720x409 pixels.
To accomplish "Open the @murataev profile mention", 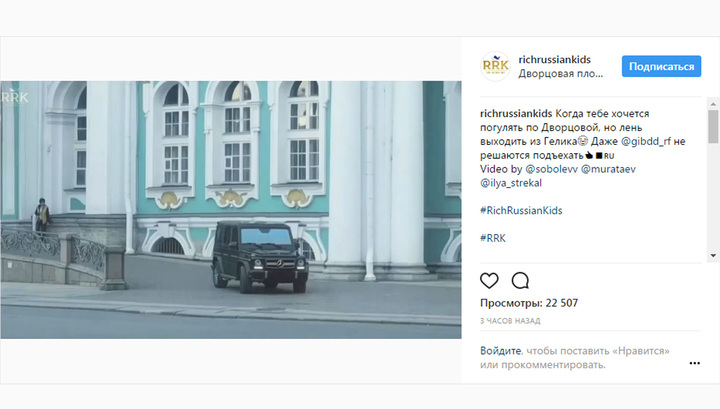I will 608,169.
